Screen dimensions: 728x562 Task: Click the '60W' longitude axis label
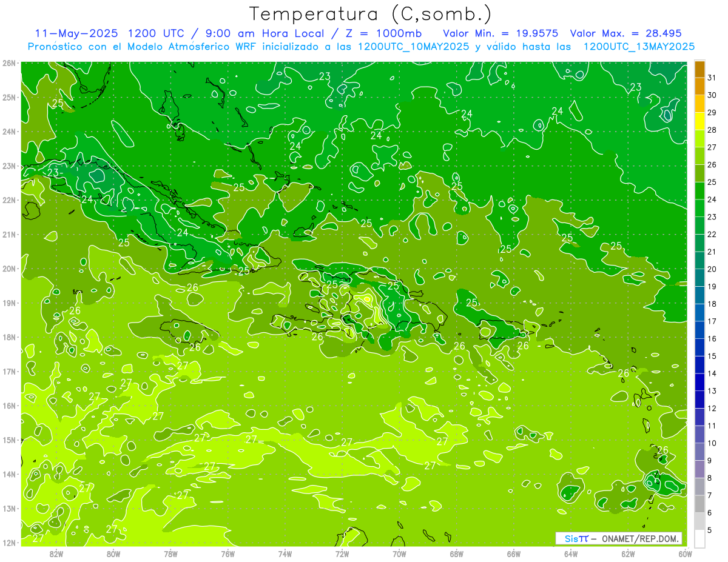coord(685,554)
